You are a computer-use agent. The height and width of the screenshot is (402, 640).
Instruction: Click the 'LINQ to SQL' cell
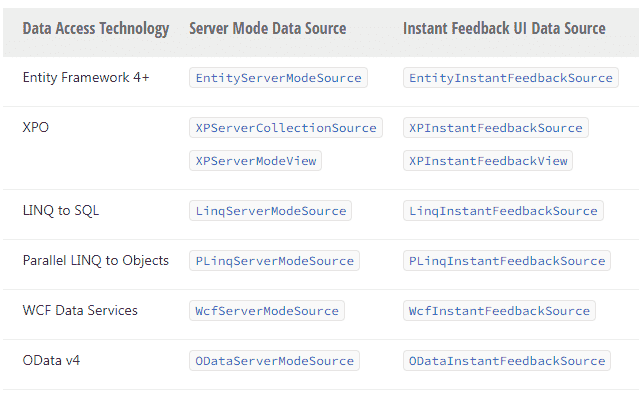61,211
